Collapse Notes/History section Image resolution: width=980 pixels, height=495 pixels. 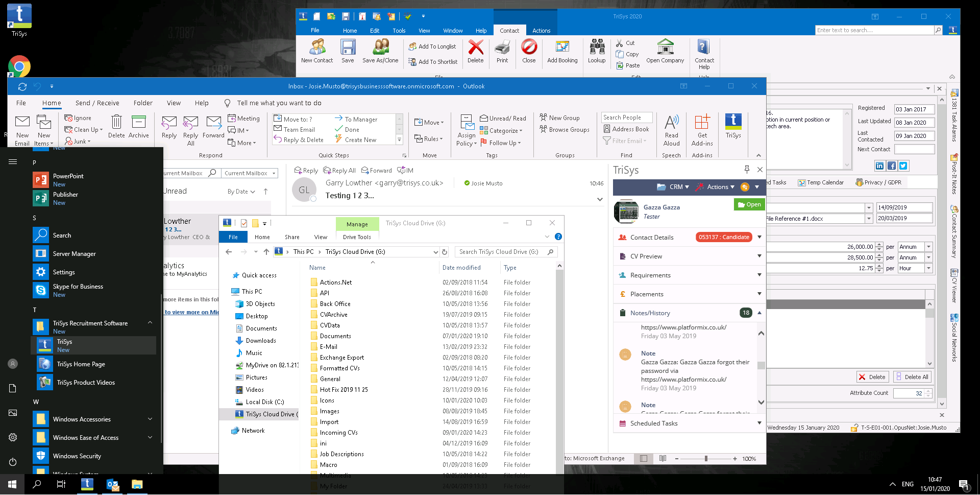pos(759,313)
